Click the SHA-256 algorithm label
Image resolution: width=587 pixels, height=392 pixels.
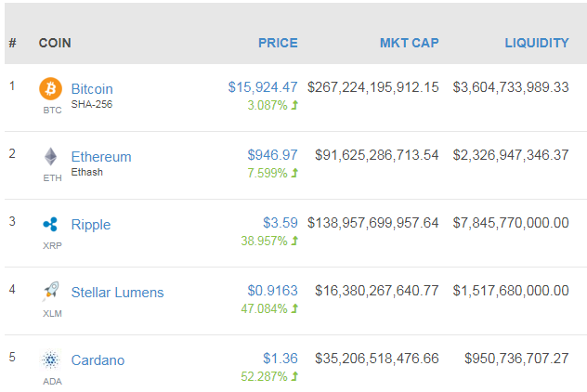[x=92, y=104]
